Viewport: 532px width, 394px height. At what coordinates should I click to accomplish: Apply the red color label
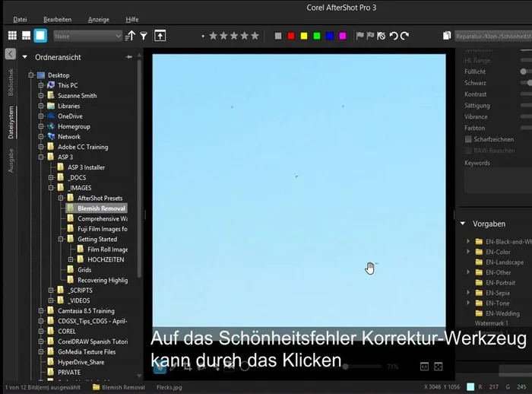(x=291, y=36)
